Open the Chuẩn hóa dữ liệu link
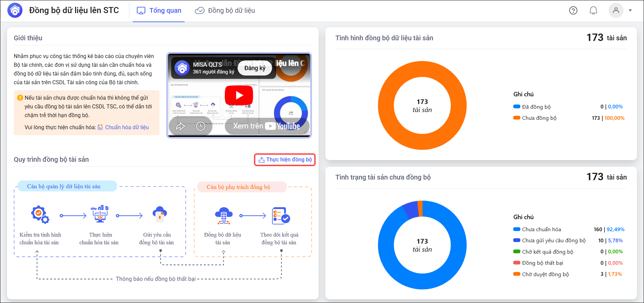644x303 pixels. click(123, 128)
